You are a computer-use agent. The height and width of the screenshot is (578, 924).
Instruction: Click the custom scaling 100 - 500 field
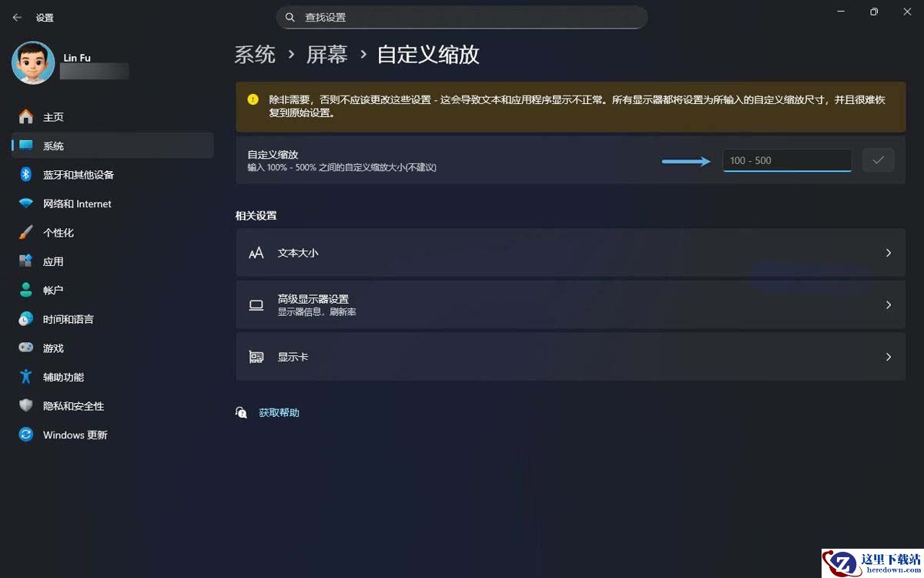786,160
